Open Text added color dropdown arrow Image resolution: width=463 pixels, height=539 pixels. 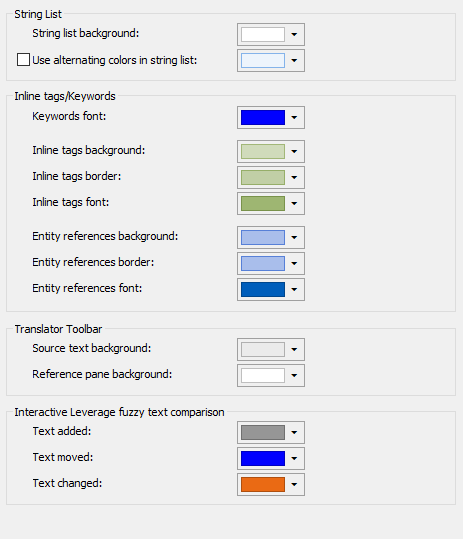(x=294, y=432)
